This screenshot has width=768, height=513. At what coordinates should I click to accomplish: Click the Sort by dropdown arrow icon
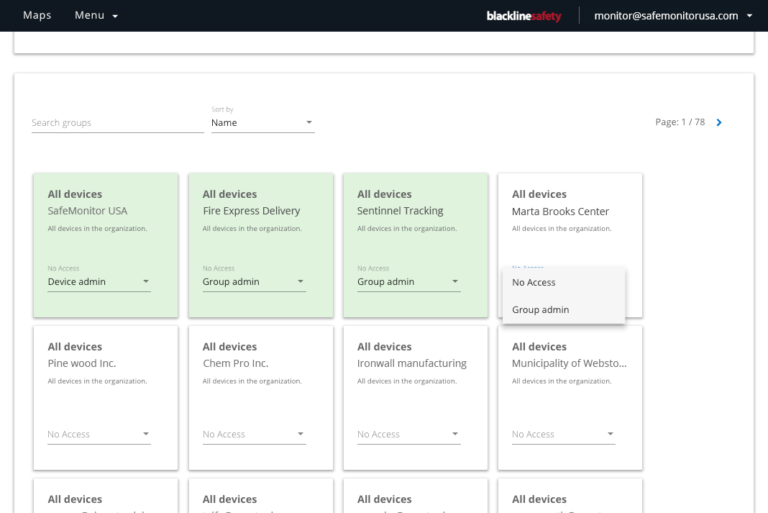pyautogui.click(x=309, y=122)
